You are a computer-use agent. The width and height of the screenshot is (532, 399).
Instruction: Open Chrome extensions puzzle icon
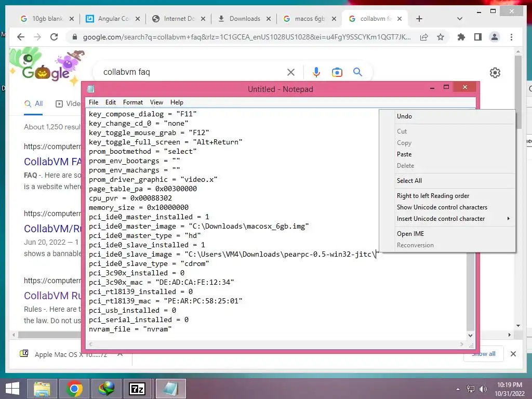click(461, 37)
